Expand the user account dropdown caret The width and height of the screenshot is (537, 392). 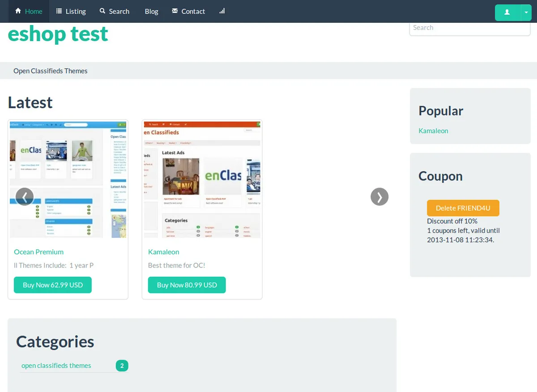526,13
